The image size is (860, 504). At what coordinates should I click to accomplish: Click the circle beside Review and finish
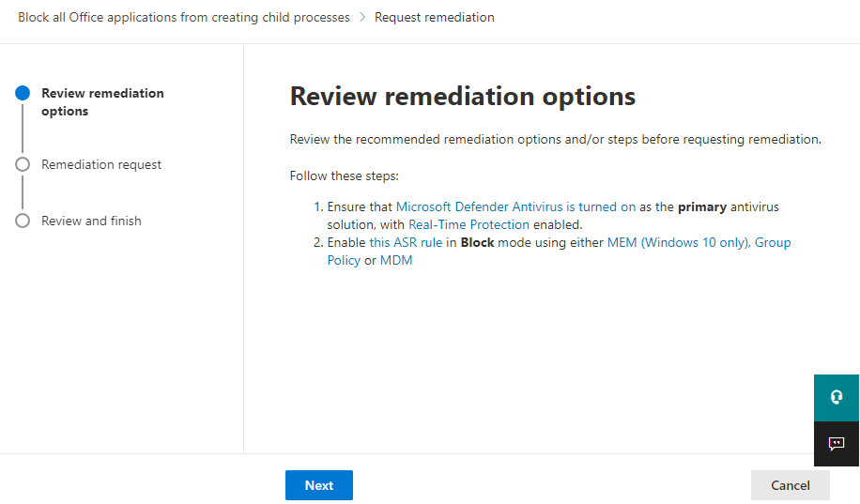pos(23,221)
